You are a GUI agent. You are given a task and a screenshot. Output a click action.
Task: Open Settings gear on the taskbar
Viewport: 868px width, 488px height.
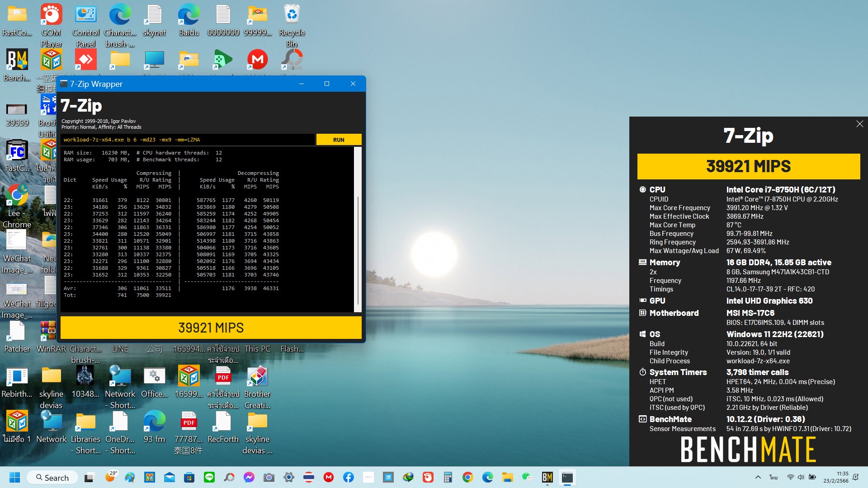tap(288, 477)
